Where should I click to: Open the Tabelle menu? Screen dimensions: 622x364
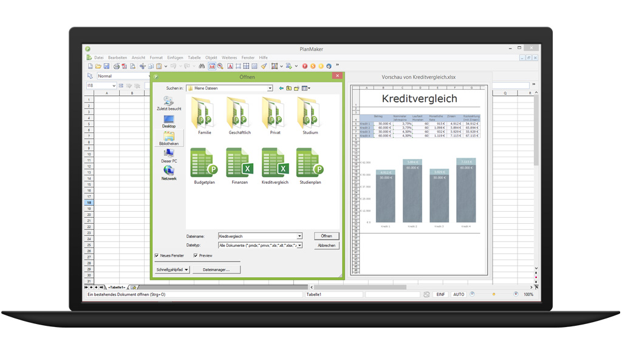[194, 58]
